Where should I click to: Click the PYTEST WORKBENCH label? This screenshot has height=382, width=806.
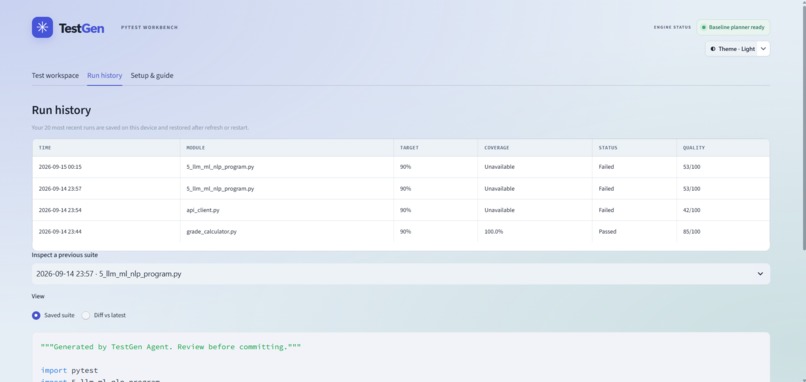coord(150,27)
